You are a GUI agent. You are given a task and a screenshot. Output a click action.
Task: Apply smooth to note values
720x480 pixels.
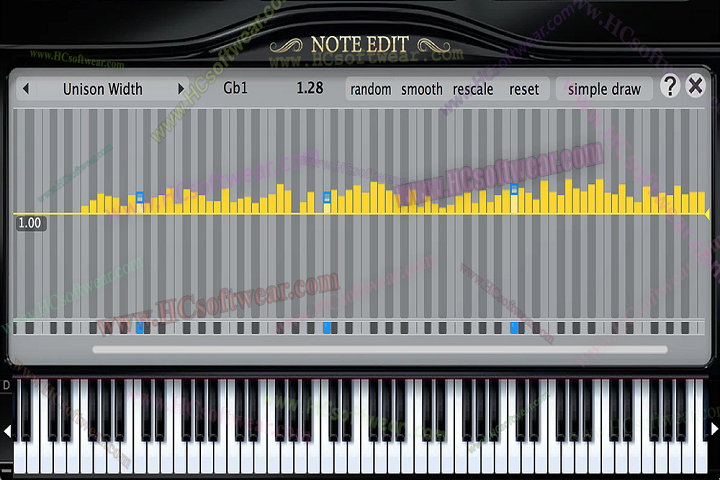422,89
